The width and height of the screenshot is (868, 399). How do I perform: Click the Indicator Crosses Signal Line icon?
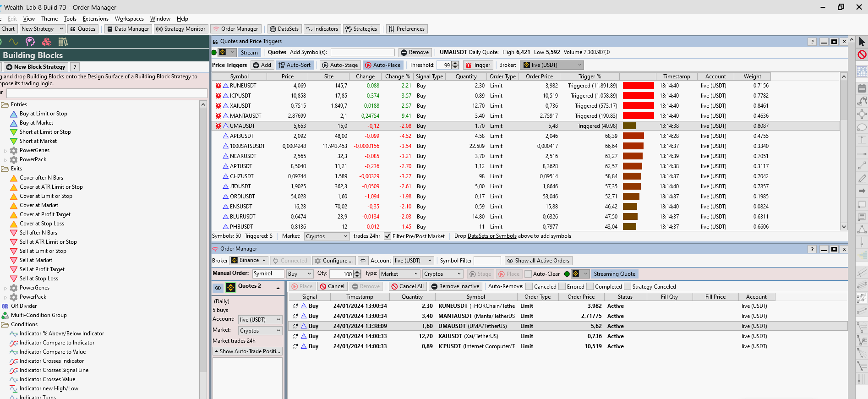[14, 370]
